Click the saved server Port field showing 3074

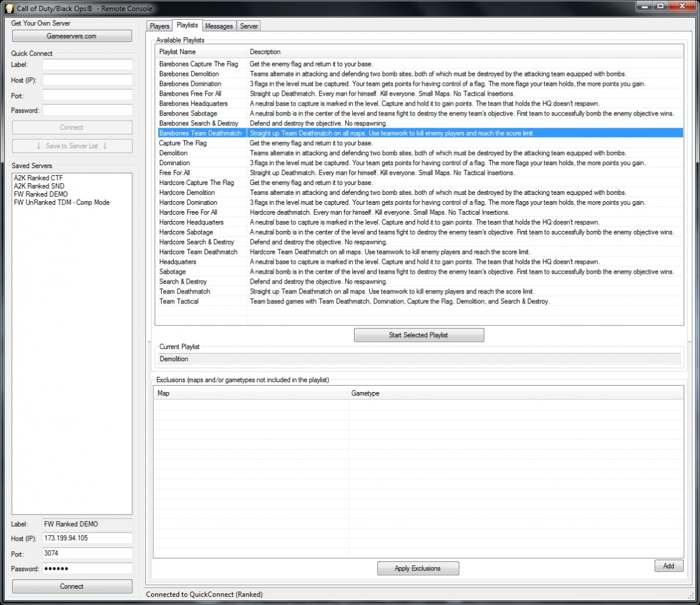pos(87,553)
